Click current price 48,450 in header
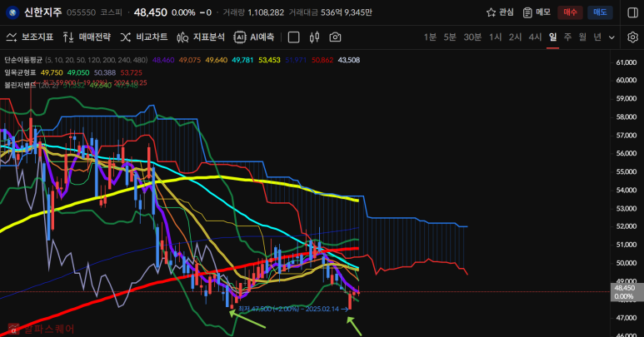The image size is (644, 337). click(150, 12)
